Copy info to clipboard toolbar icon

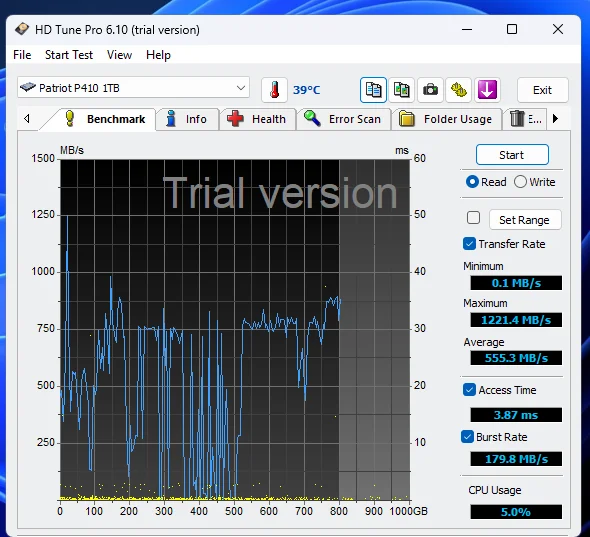373,90
